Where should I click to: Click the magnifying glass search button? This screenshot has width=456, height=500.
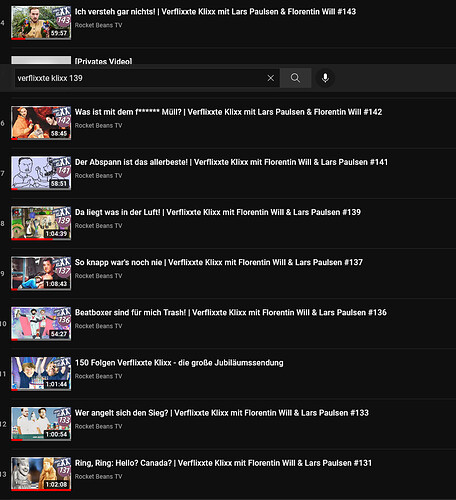click(295, 78)
